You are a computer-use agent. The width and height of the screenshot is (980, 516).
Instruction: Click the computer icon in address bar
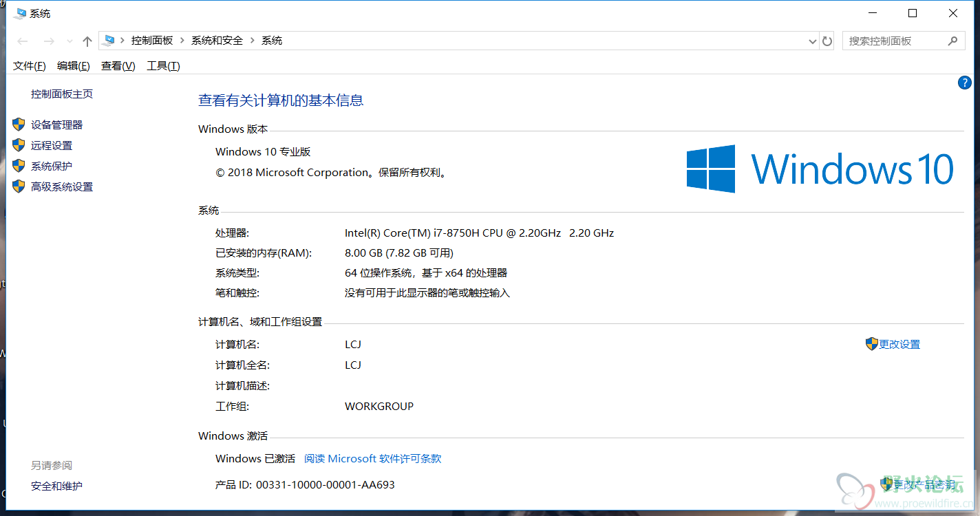click(x=109, y=41)
